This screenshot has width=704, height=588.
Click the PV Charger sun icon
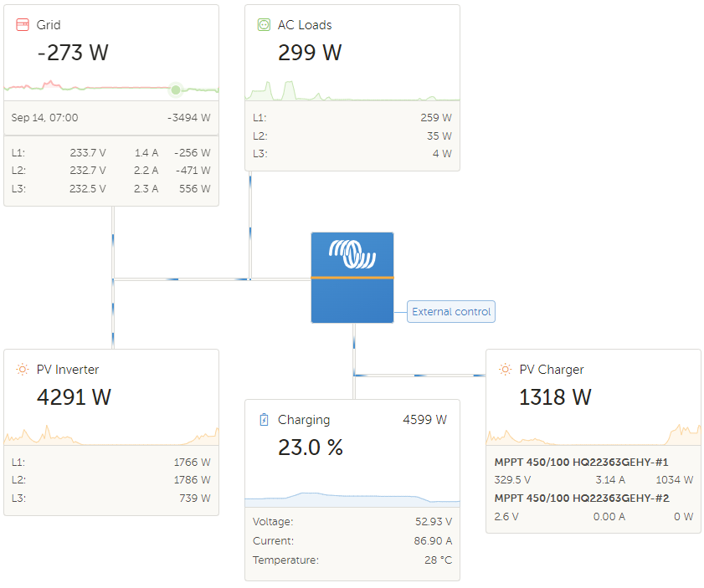pos(505,369)
